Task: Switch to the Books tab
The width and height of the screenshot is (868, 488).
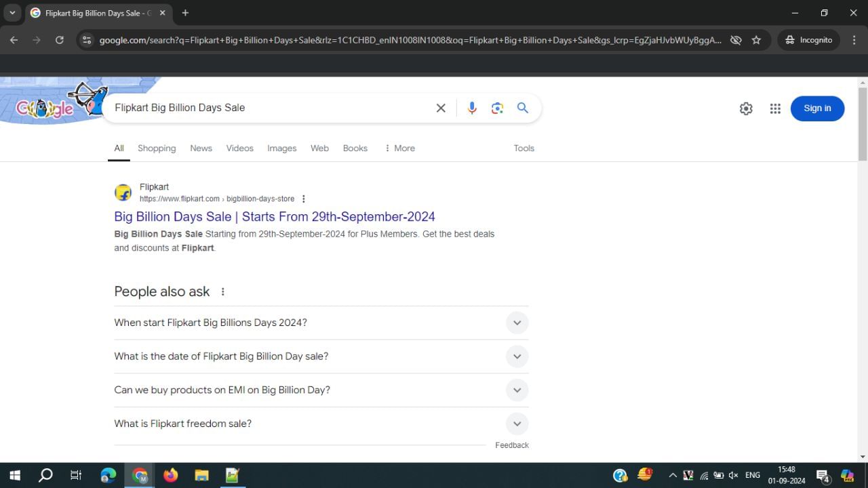Action: pos(355,148)
